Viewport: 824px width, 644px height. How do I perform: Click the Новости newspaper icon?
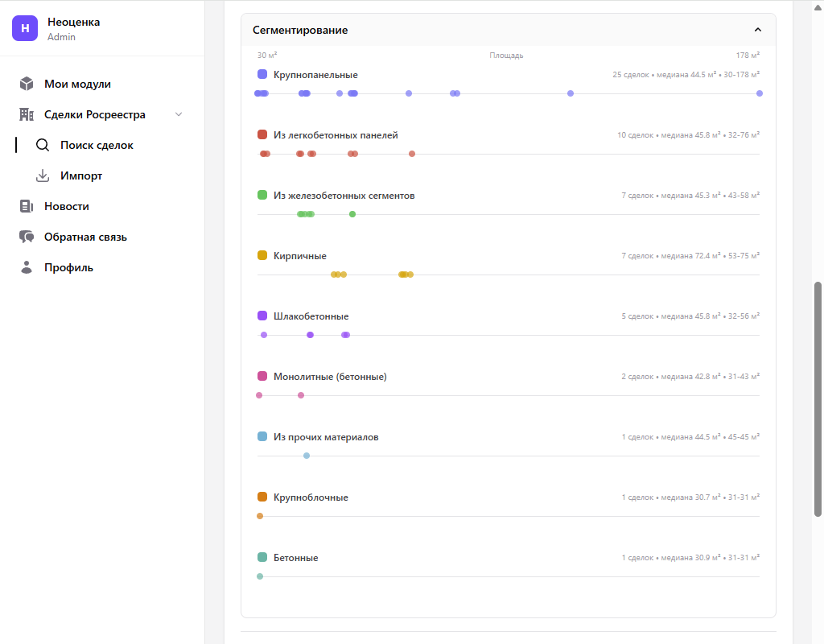(x=27, y=206)
